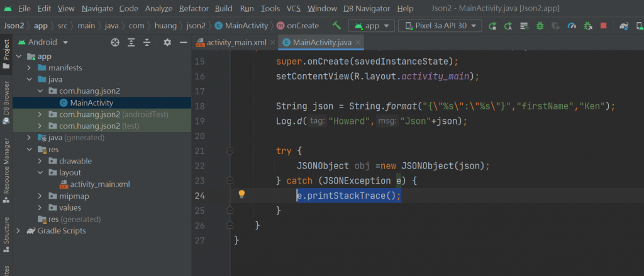The height and width of the screenshot is (276, 644).
Task: Open the Run menu
Action: [x=247, y=8]
